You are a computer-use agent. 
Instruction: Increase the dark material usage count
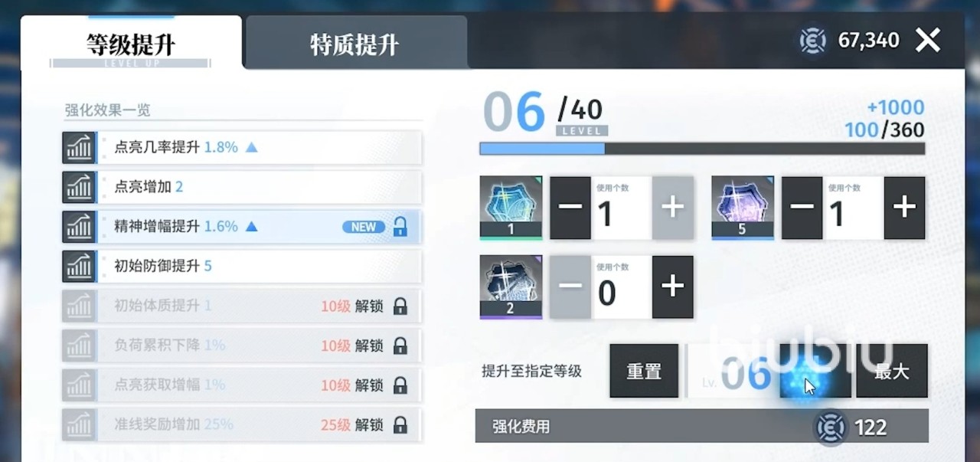coord(673,287)
